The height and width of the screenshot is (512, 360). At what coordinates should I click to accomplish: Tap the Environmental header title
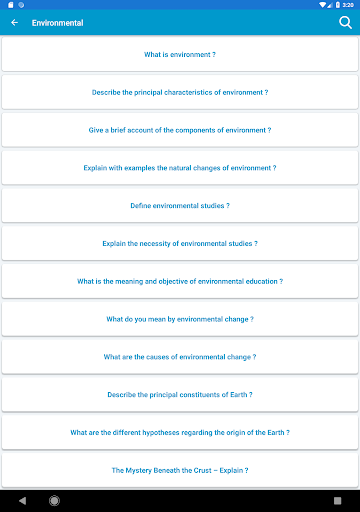pyautogui.click(x=57, y=23)
